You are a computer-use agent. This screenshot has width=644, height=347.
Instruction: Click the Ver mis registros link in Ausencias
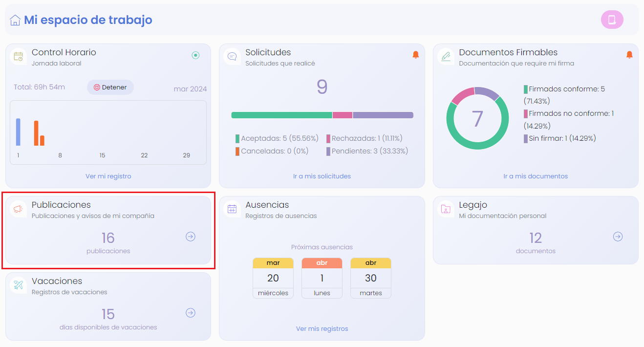click(x=322, y=328)
